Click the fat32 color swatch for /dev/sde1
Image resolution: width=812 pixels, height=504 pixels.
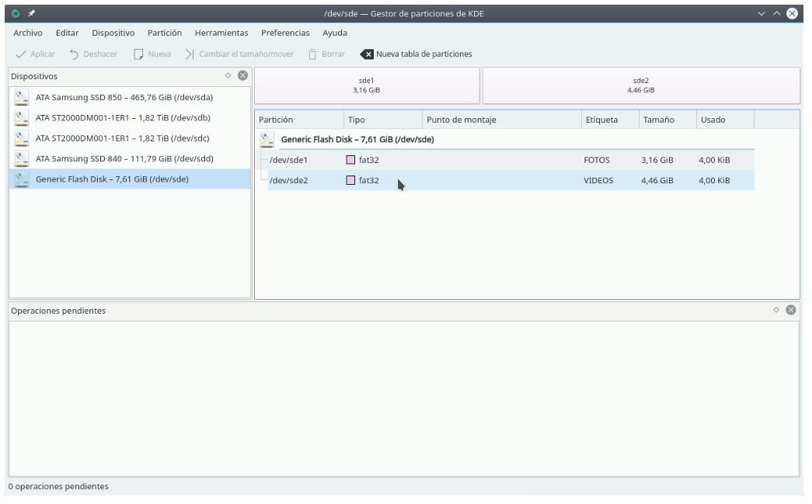coord(350,160)
